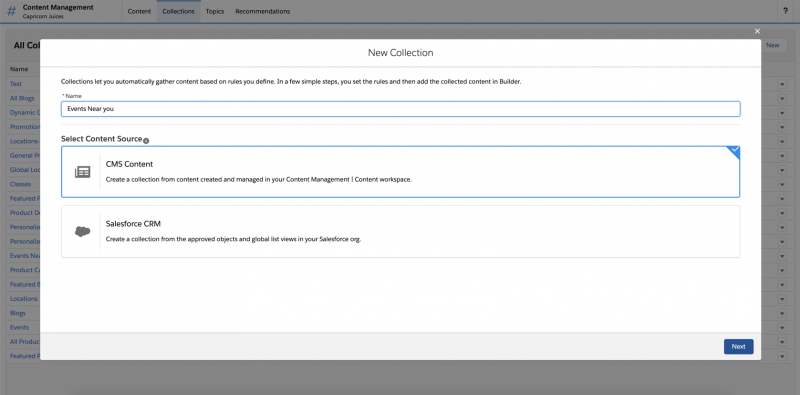The height and width of the screenshot is (395, 800).
Task: Expand the row dropdown for Classes collection
Action: point(782,184)
